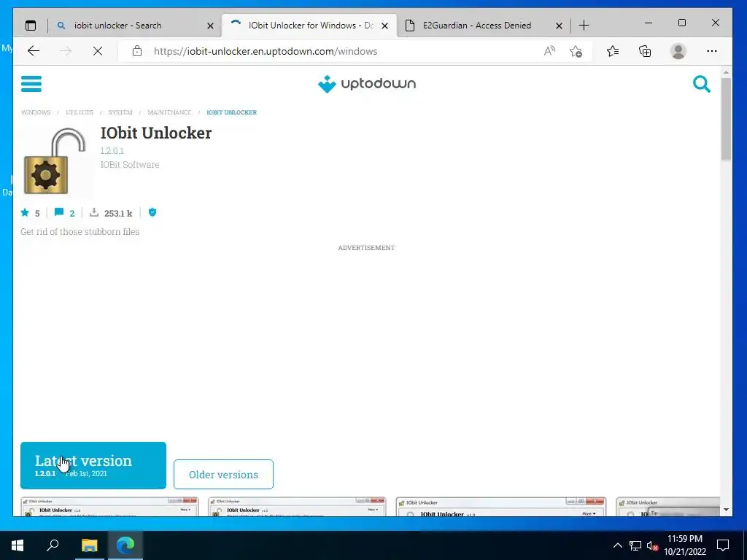Viewport: 747px width, 560px height.
Task: Click the page vertical scrollbar thumb
Action: tap(726, 119)
